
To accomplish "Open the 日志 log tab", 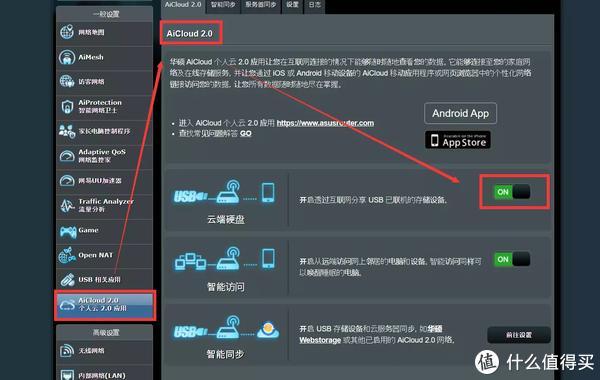I will pos(314,5).
